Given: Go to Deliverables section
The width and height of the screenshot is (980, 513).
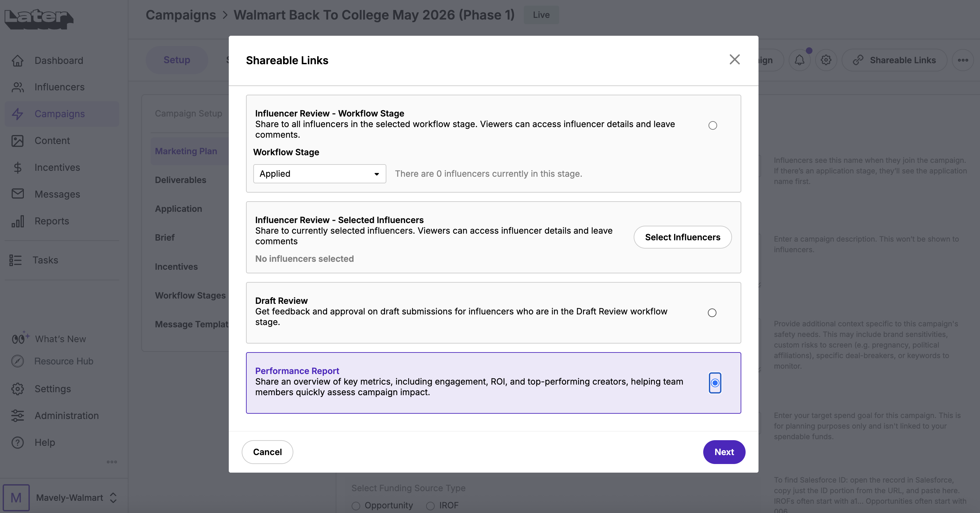Looking at the screenshot, I should click(181, 180).
